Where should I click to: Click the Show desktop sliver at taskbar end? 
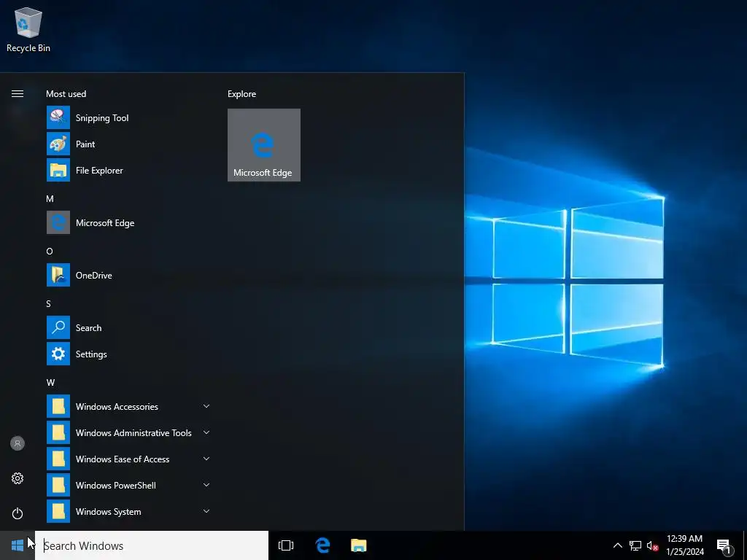point(745,545)
